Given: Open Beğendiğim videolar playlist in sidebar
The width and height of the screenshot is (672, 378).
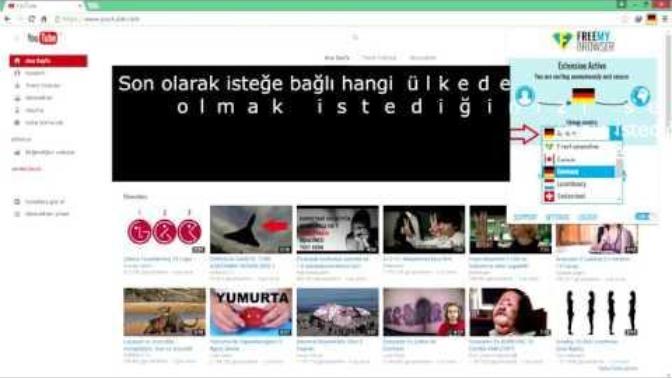Looking at the screenshot, I should tap(50, 153).
